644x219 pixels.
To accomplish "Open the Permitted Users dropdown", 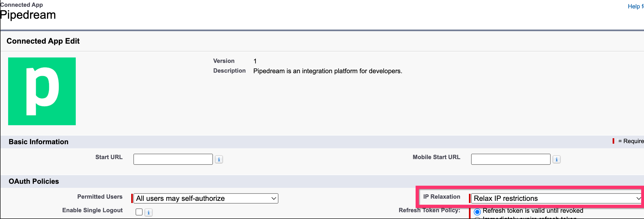I will click(x=206, y=198).
